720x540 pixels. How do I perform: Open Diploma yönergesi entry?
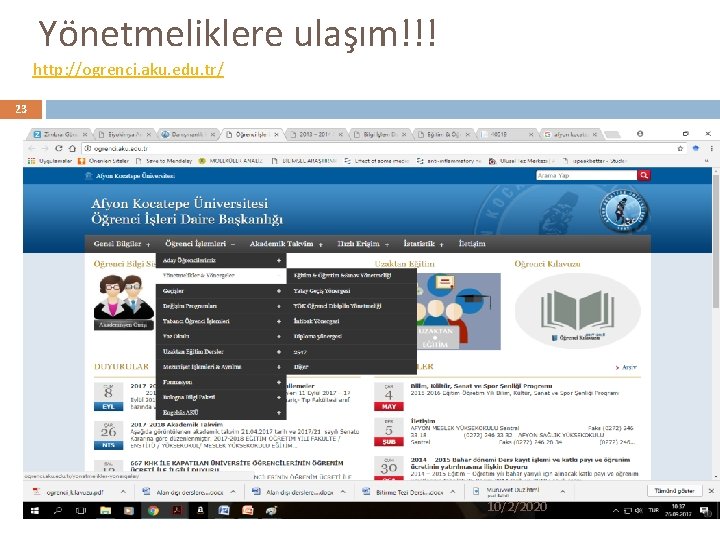(351, 337)
